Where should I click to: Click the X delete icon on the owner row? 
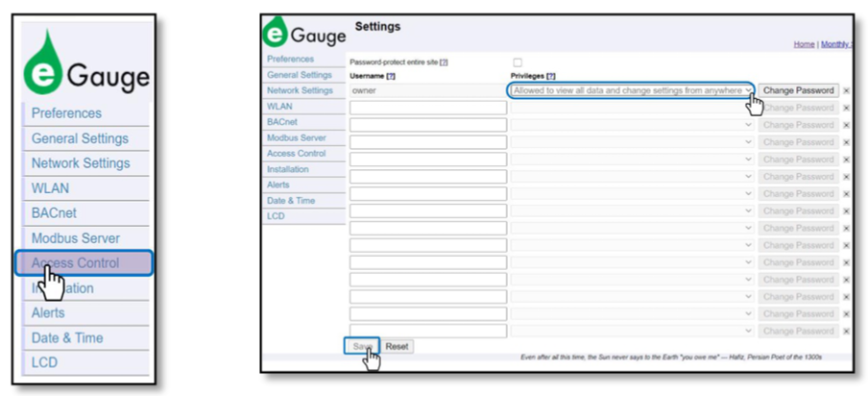tap(846, 90)
